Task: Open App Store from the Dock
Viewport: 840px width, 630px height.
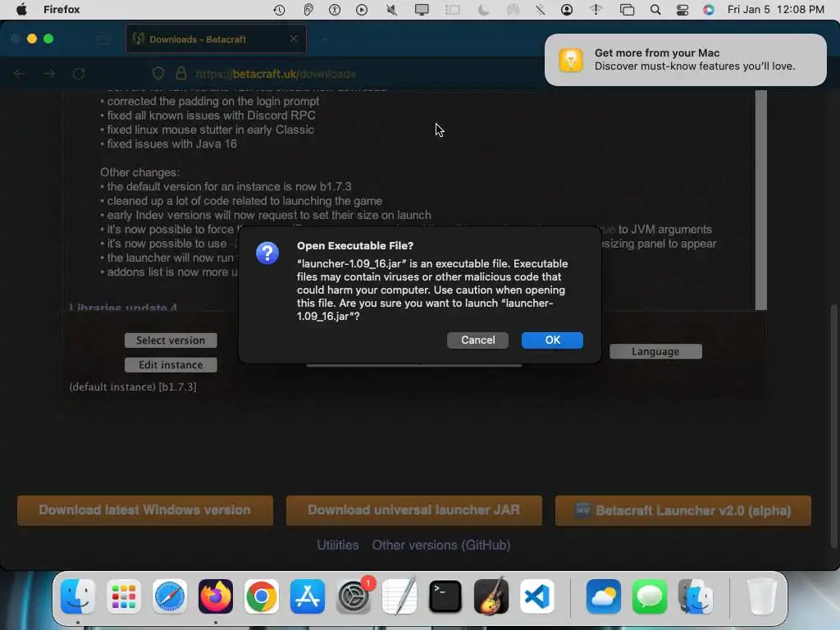Action: coord(308,596)
